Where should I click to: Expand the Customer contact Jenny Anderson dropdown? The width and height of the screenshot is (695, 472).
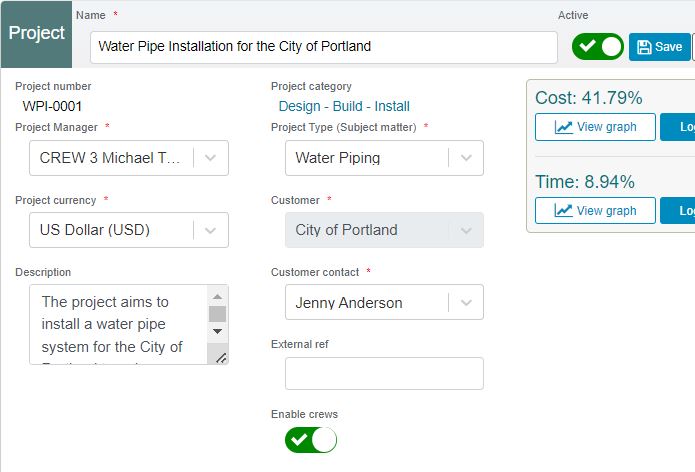[x=384, y=302]
